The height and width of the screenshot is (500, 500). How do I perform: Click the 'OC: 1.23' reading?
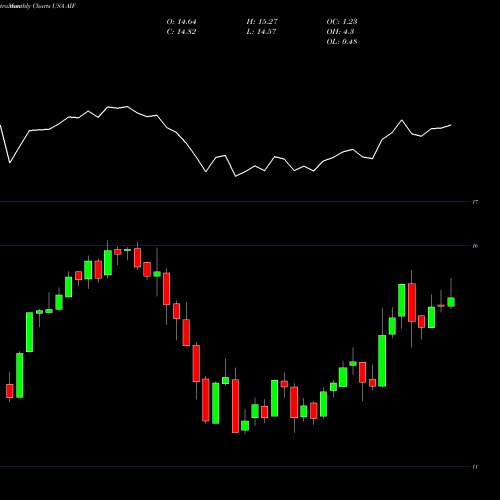[342, 22]
